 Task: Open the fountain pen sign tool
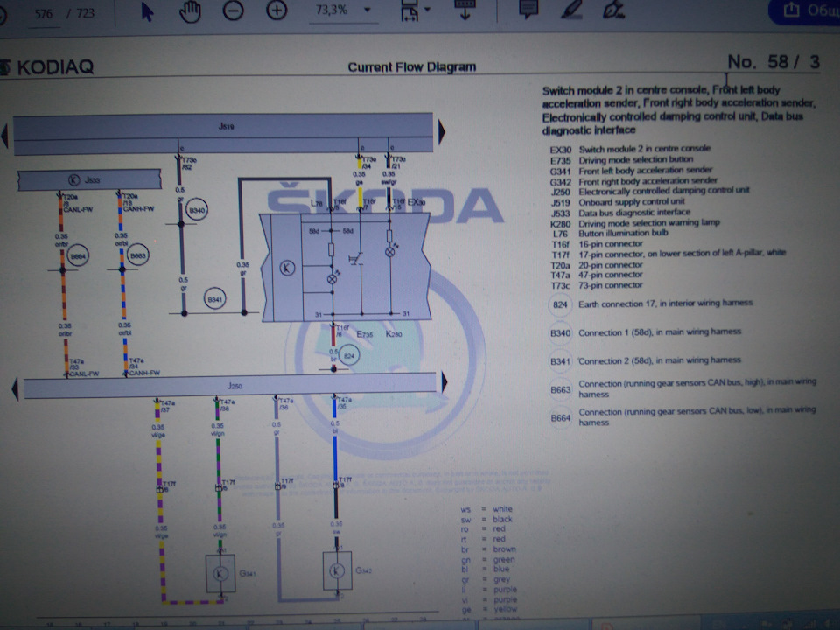point(613,10)
